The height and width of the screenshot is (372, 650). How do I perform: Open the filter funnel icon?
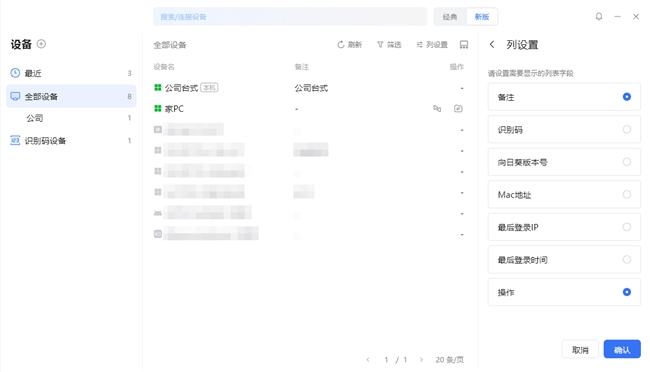380,45
